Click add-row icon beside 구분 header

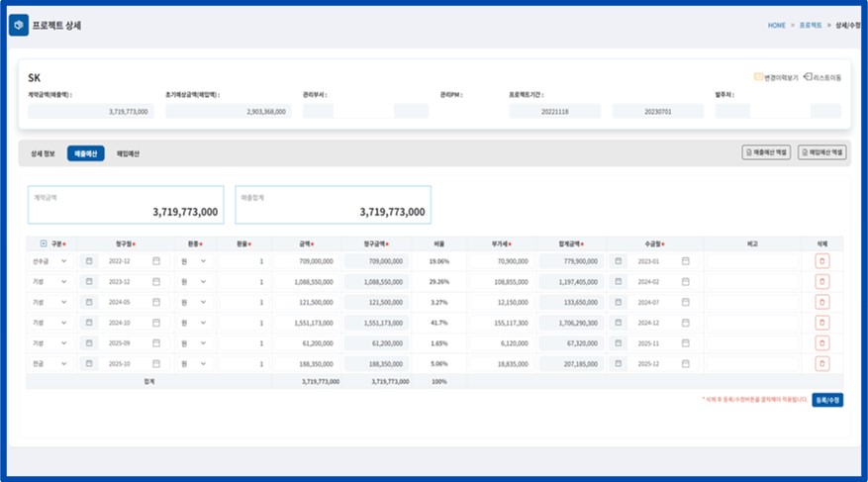(x=44, y=242)
